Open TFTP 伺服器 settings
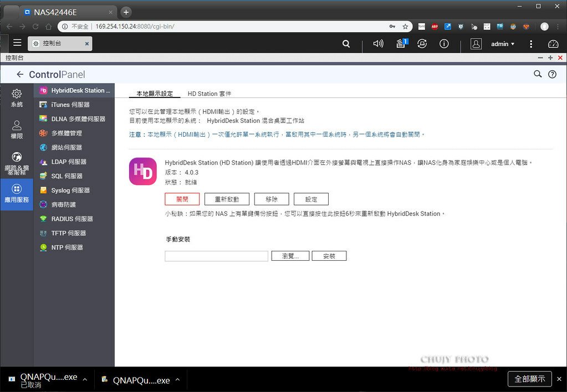 coord(74,233)
